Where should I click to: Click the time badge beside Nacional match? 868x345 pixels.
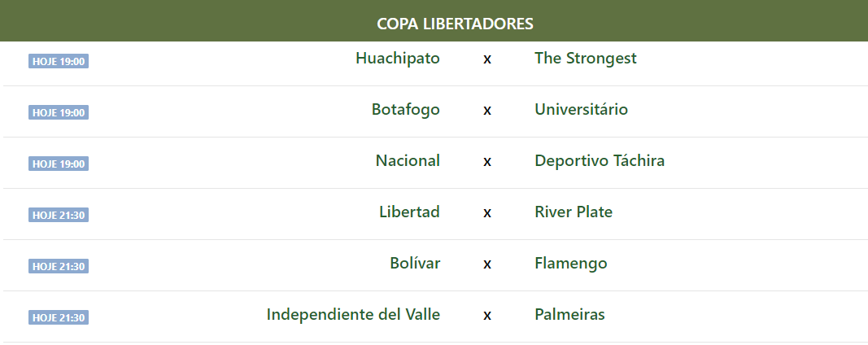(x=59, y=164)
